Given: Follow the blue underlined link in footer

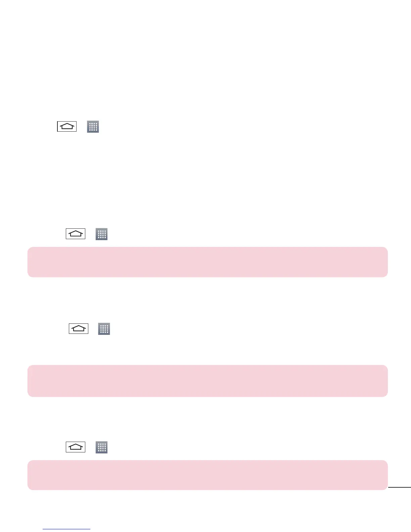Looking at the screenshot, I should [x=66, y=529].
